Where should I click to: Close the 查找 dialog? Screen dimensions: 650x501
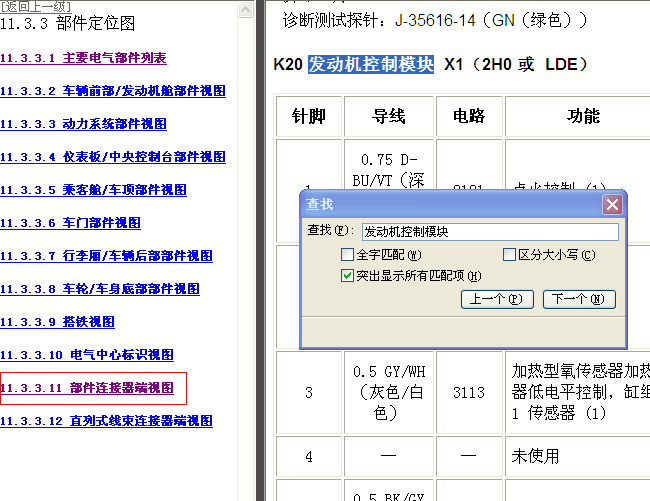pos(612,205)
